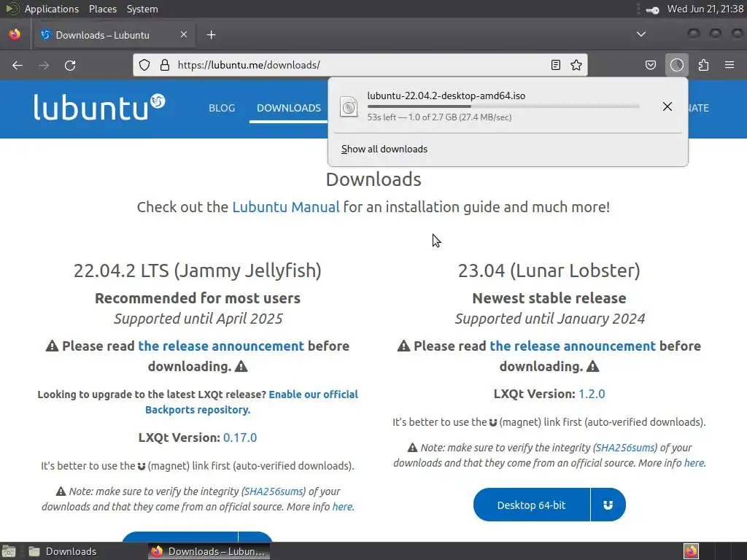Open LXQt version 0.17.0 link
Image resolution: width=747 pixels, height=560 pixels.
click(240, 437)
